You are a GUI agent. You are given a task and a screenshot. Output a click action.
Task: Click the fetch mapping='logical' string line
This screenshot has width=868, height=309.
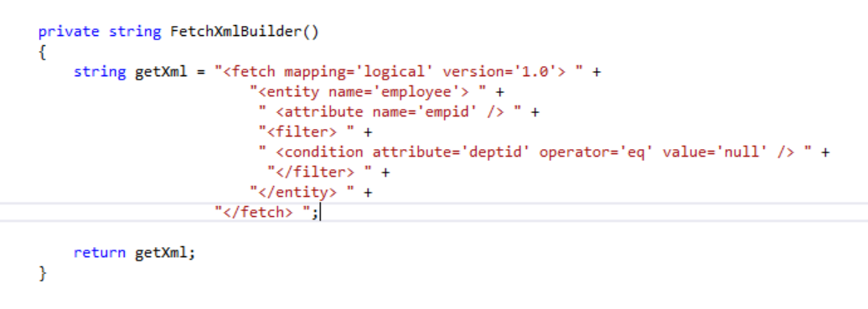click(x=399, y=72)
